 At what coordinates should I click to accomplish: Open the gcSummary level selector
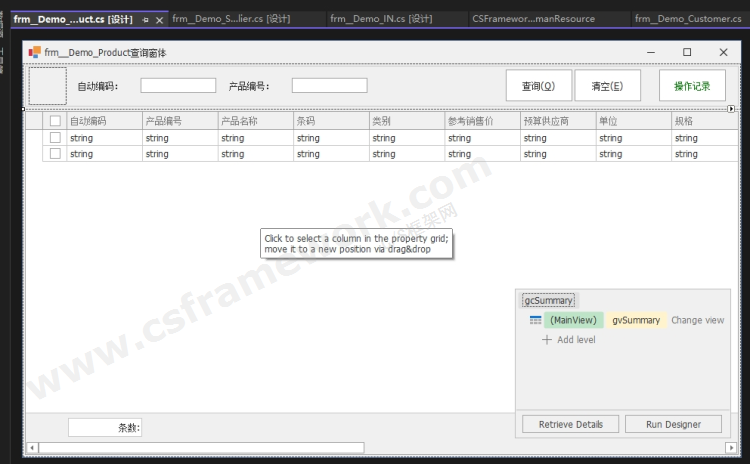(548, 300)
